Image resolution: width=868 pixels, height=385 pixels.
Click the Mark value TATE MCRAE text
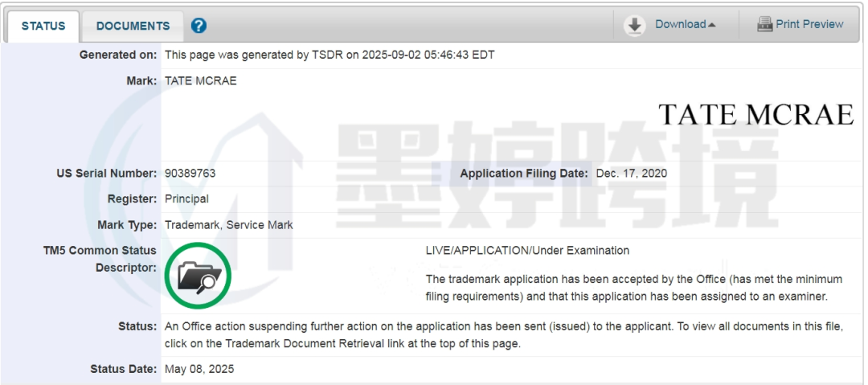pyautogui.click(x=200, y=81)
